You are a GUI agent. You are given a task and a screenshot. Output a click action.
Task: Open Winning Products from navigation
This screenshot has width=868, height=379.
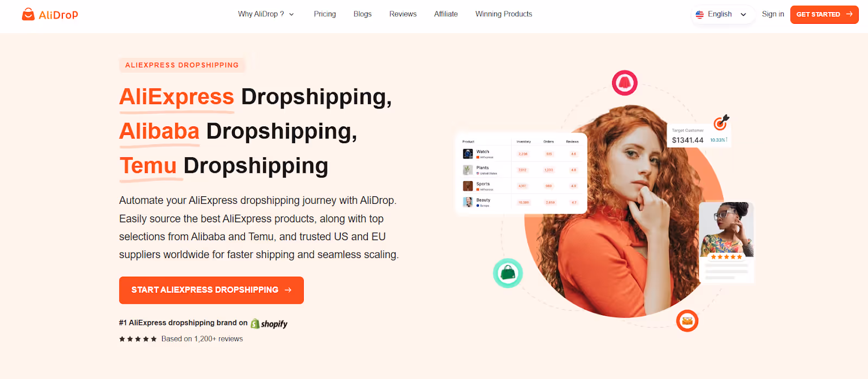(x=504, y=14)
